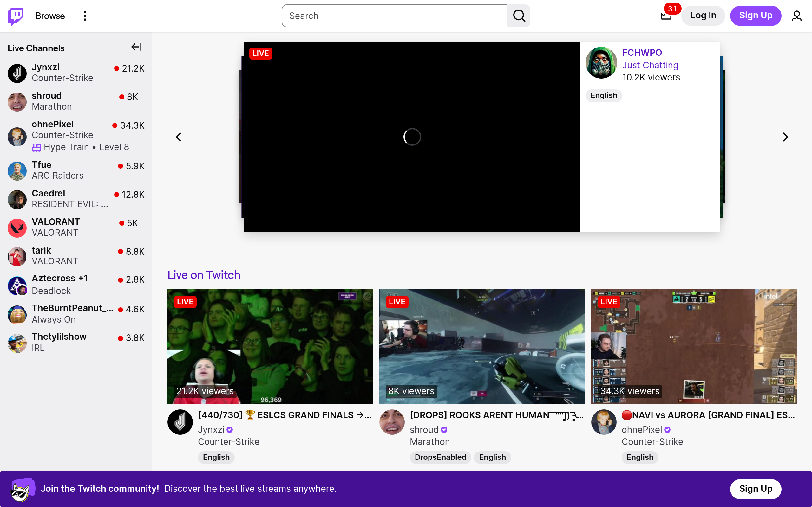Open the three-dot more menu
The height and width of the screenshot is (507, 812).
tap(85, 16)
